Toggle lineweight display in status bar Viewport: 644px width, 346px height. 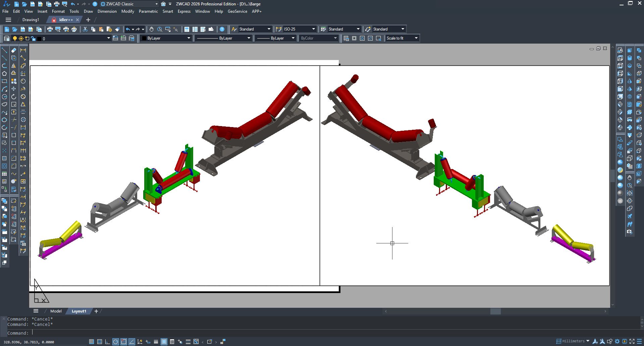coord(156,342)
